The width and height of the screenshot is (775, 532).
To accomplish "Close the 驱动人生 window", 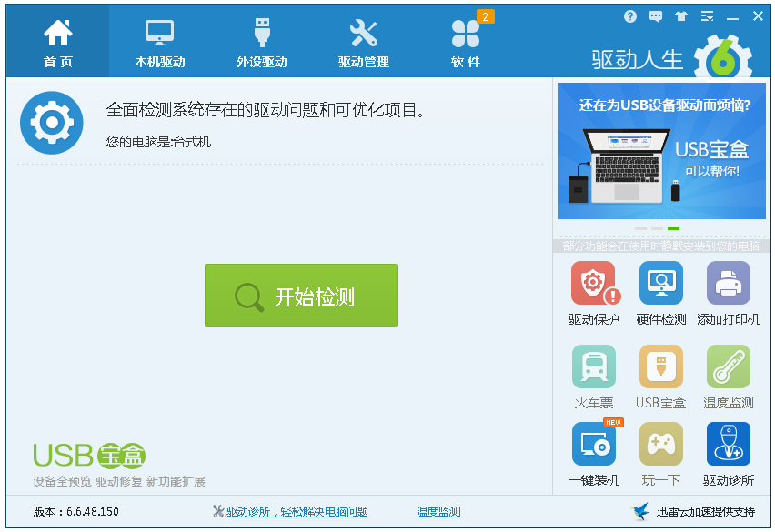I will tap(759, 16).
